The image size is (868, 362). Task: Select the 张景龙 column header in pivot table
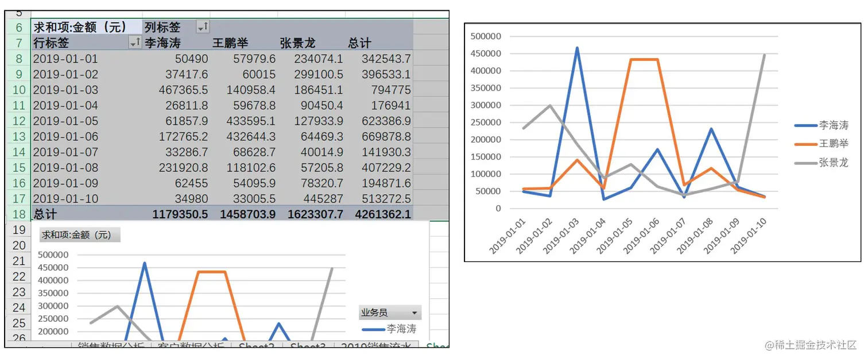click(x=297, y=43)
